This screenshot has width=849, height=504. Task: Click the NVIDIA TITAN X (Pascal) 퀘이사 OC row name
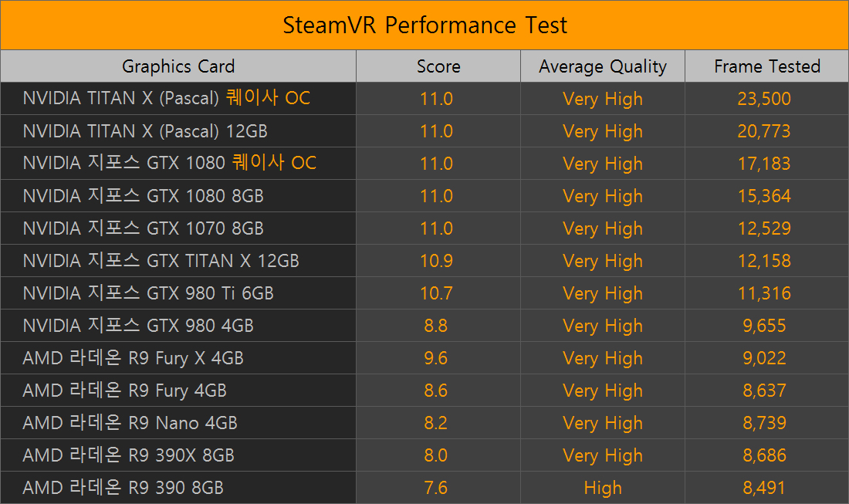pyautogui.click(x=167, y=98)
